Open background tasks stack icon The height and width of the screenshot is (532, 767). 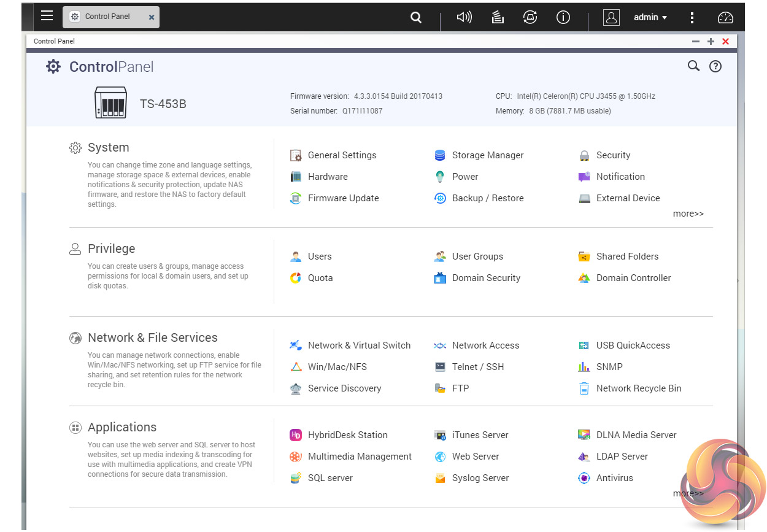point(498,17)
